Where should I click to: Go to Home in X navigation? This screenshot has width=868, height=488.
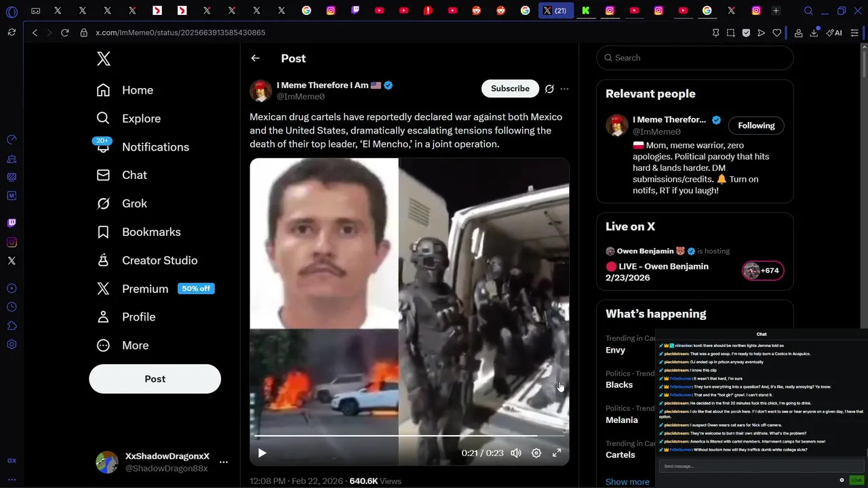coord(125,90)
